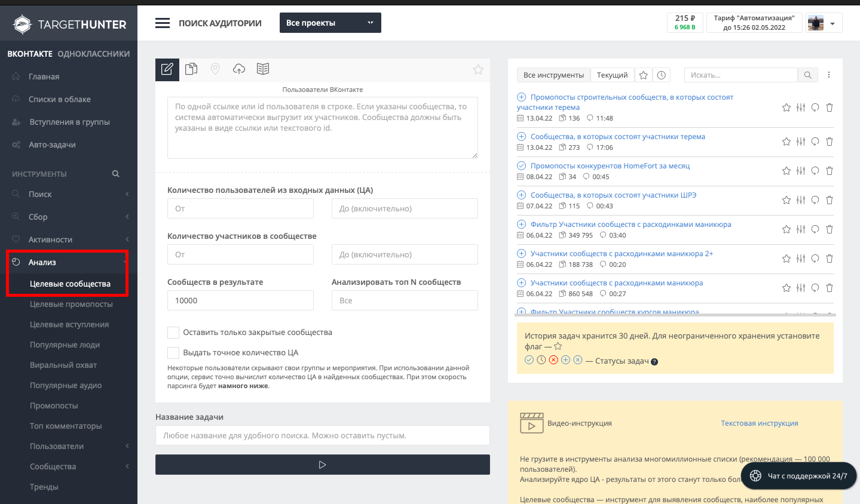The width and height of the screenshot is (860, 504).
Task: Check 'Выдать точное количество ЦА' option
Action: click(173, 353)
